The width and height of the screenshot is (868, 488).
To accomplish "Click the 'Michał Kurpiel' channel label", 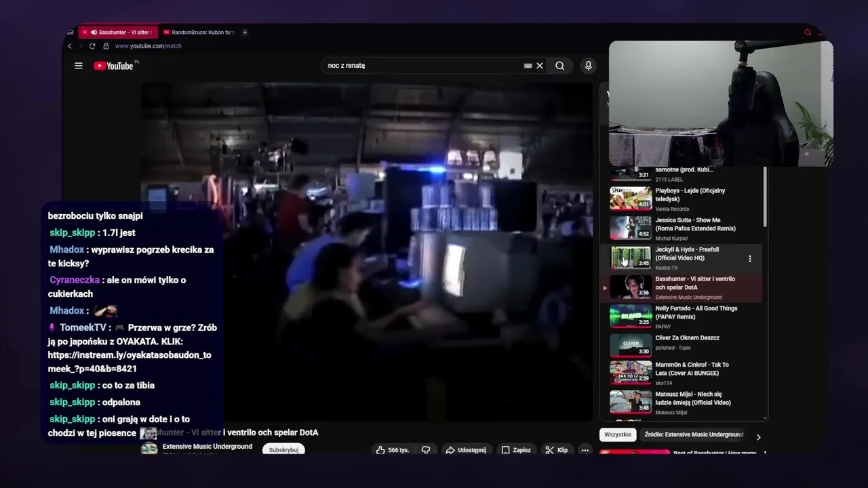I will pos(671,239).
